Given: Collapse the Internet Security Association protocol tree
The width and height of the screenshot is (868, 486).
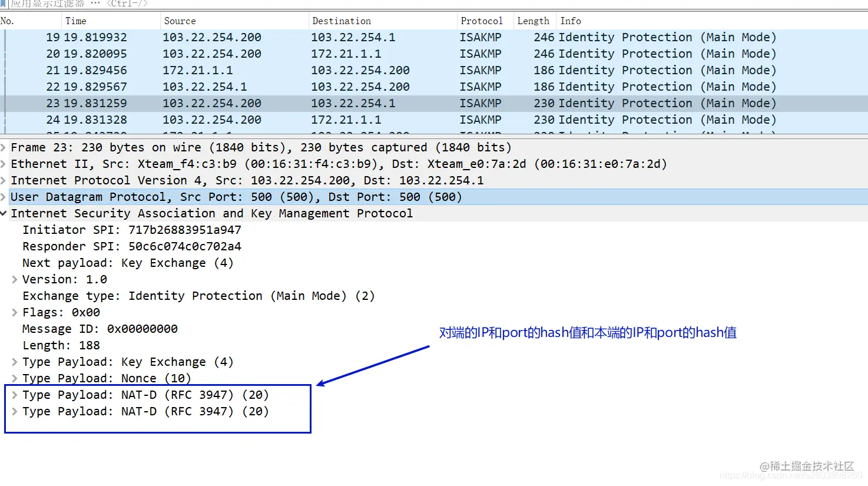Looking at the screenshot, I should tap(4, 213).
